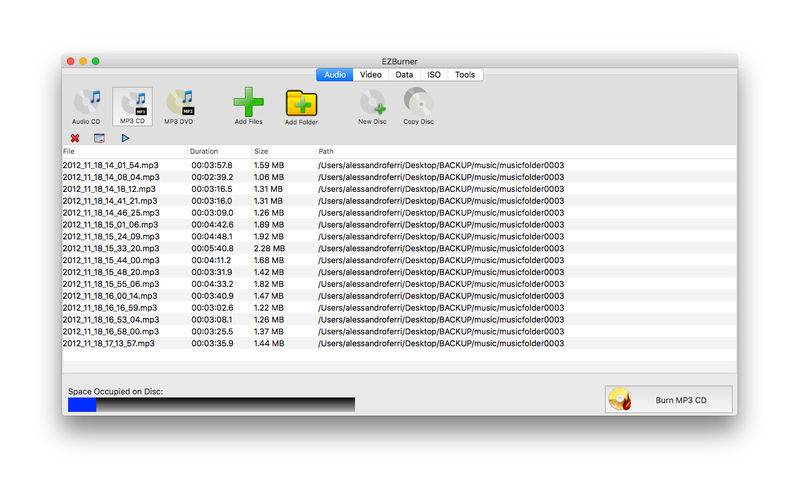This screenshot has height=500, width=800.
Task: Click the duration 00:04:11.2
Action: (211, 260)
